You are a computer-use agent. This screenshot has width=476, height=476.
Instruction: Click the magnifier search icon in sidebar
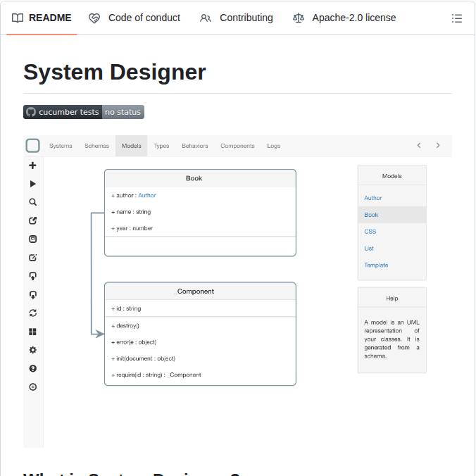point(33,202)
